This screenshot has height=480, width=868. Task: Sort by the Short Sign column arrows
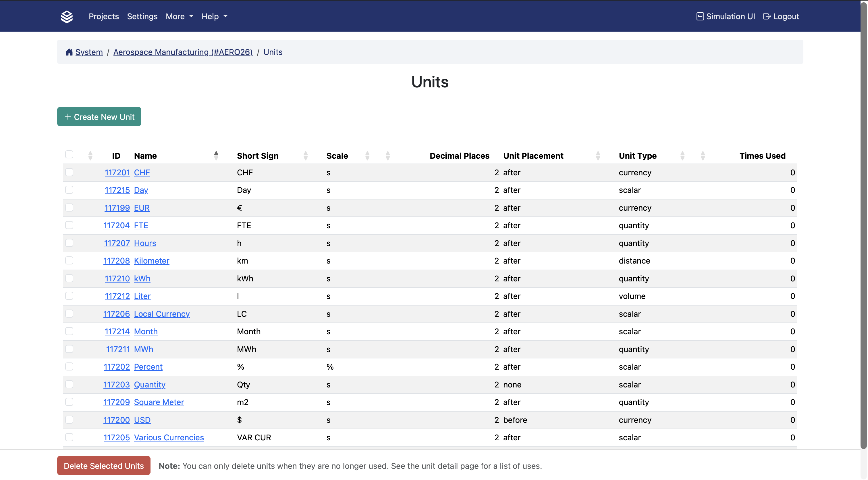pos(306,155)
